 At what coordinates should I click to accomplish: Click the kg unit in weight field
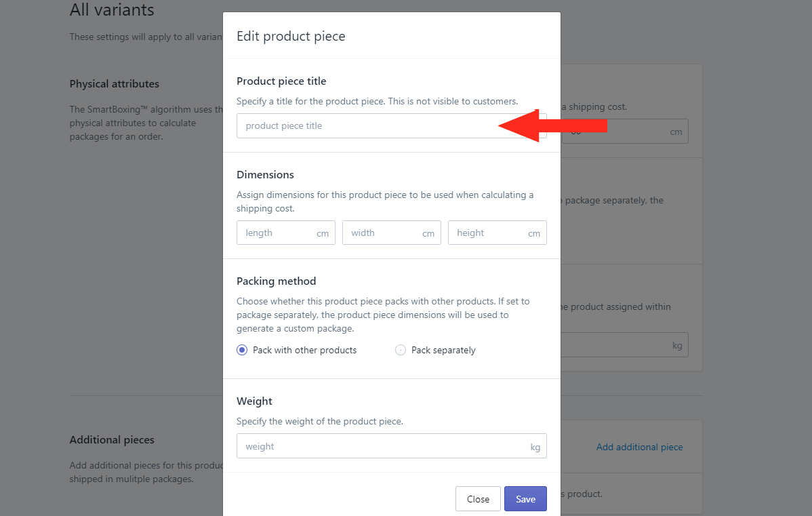pos(535,447)
